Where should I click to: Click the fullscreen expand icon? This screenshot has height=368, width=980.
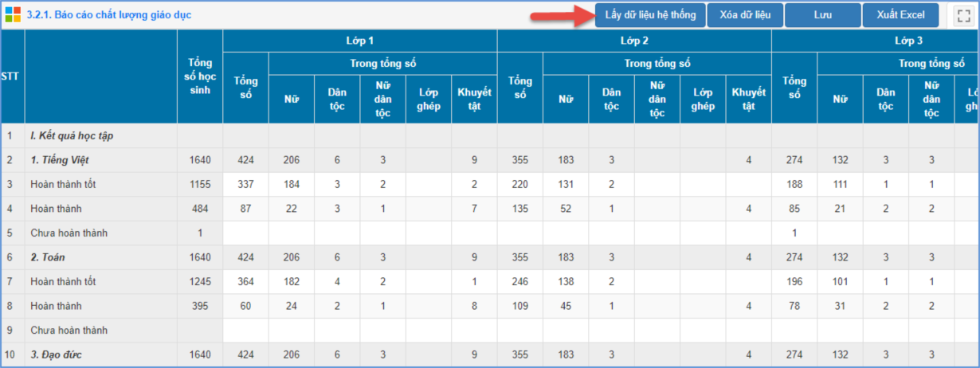963,15
